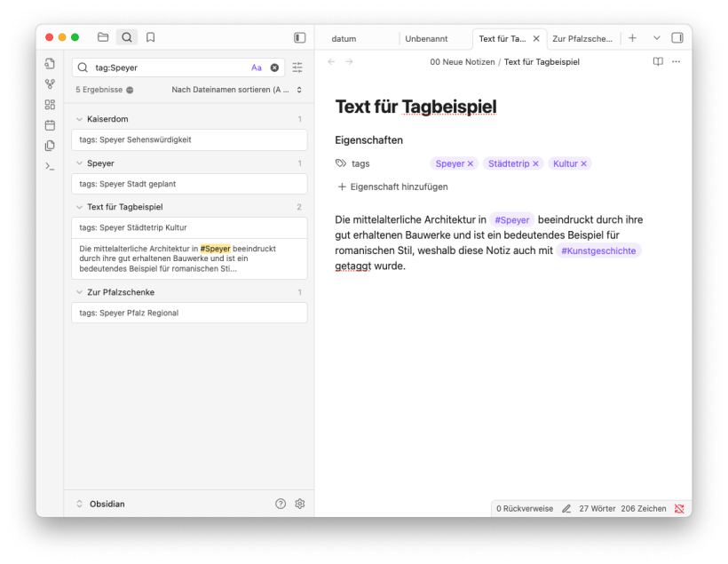Image resolution: width=728 pixels, height=564 pixels.
Task: Switch note to reading view
Action: tap(658, 61)
